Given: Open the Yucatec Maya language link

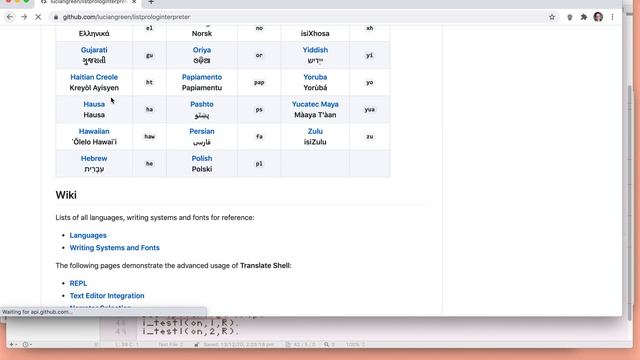Looking at the screenshot, I should click(315, 104).
